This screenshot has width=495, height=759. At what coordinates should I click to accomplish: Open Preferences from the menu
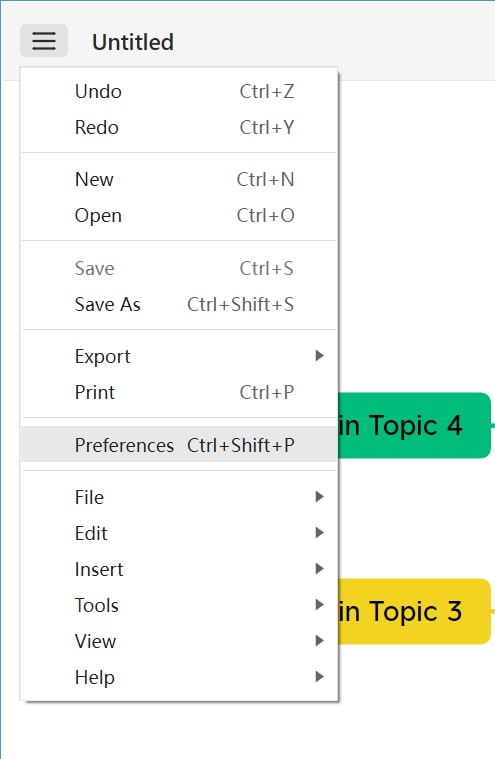tap(179, 445)
